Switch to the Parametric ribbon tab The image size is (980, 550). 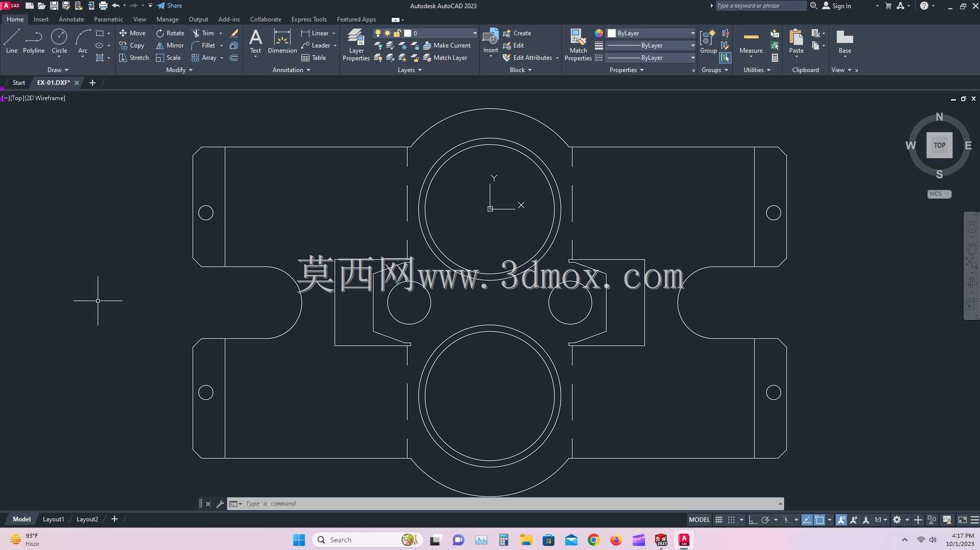108,19
